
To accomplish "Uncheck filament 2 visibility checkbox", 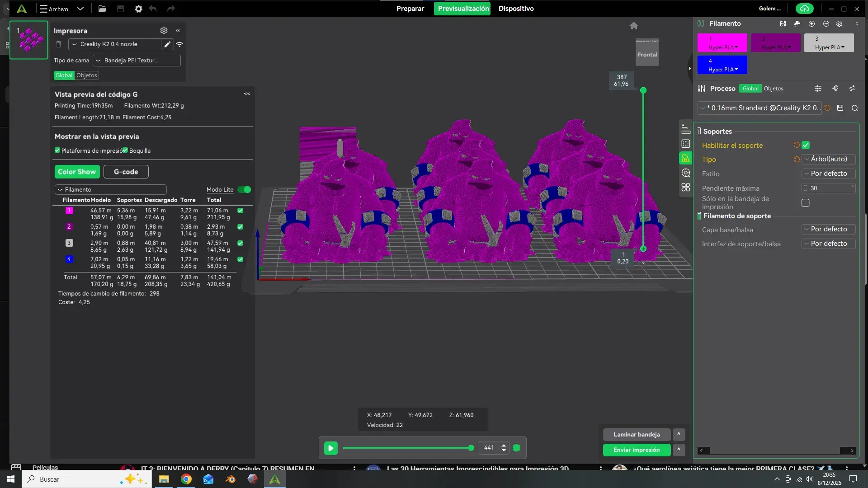I will (240, 227).
